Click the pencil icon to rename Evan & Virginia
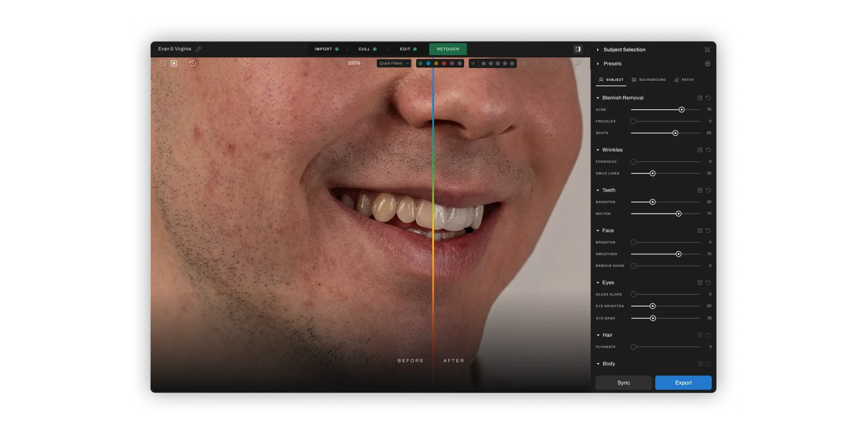The width and height of the screenshot is (868, 435). [x=198, y=49]
